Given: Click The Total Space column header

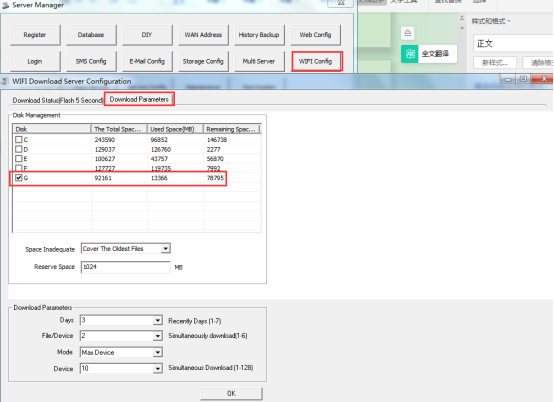Looking at the screenshot, I should pyautogui.click(x=119, y=129).
